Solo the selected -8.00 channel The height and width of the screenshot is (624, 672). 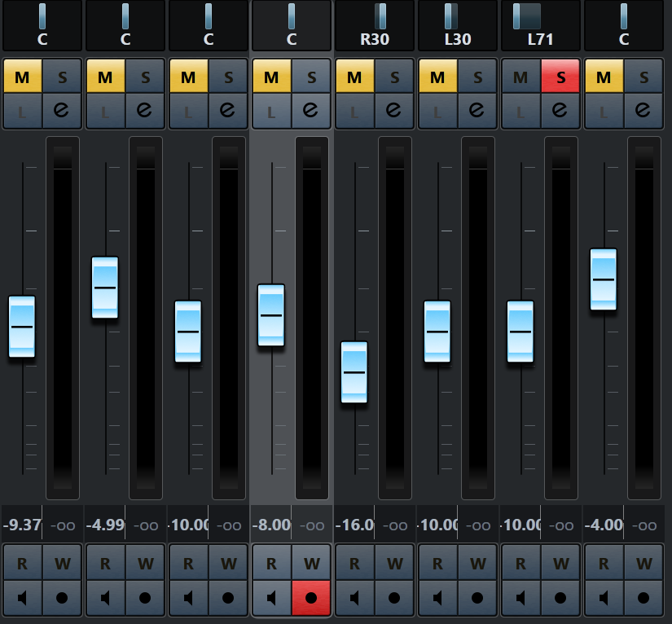tap(312, 77)
